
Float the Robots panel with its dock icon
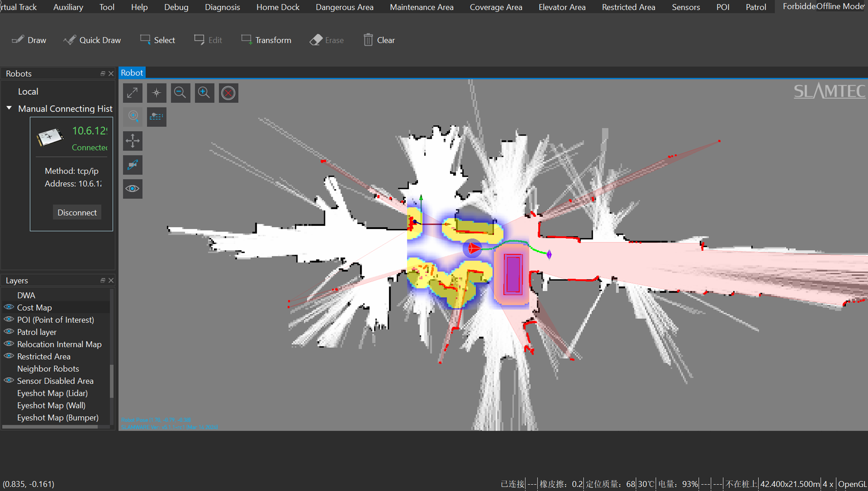point(102,73)
